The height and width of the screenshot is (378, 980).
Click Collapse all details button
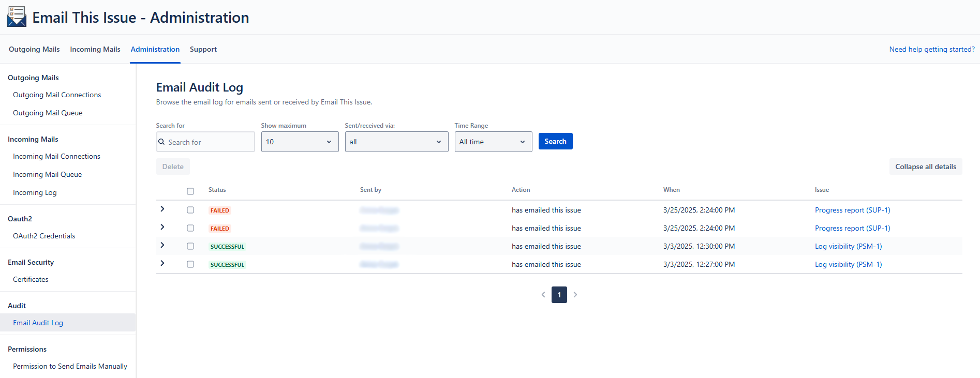tap(925, 167)
